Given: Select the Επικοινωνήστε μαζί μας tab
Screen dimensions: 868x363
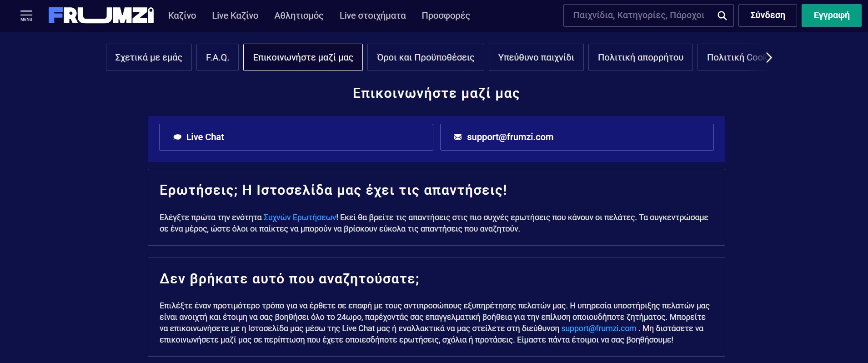Looking at the screenshot, I should click(303, 57).
